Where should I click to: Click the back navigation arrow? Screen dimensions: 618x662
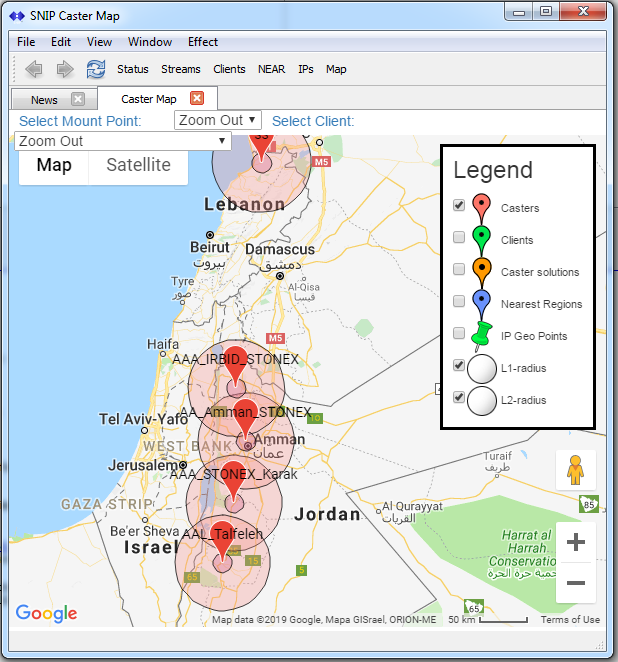(x=34, y=69)
